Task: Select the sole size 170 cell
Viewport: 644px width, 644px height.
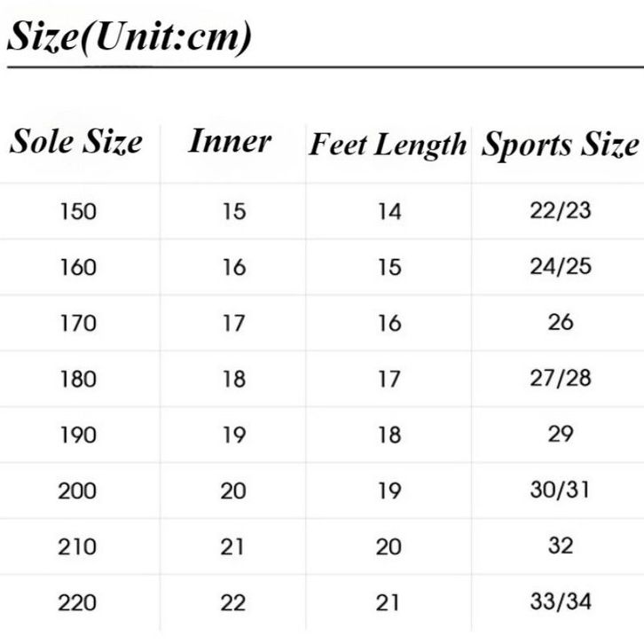Action: pyautogui.click(x=77, y=323)
